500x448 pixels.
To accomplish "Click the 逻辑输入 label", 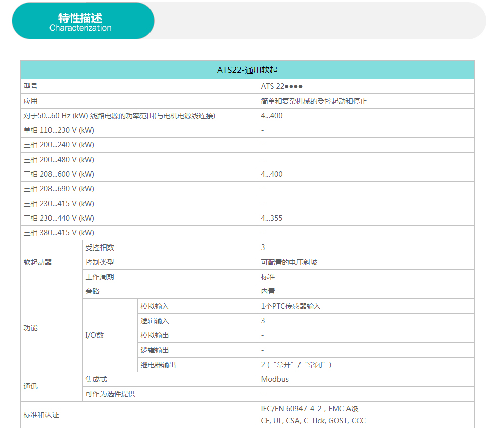I will 155,321.
